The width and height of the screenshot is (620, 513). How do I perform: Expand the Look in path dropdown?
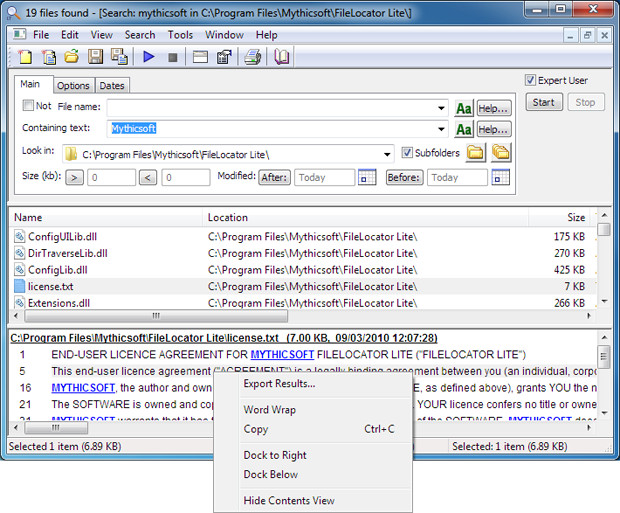point(387,154)
